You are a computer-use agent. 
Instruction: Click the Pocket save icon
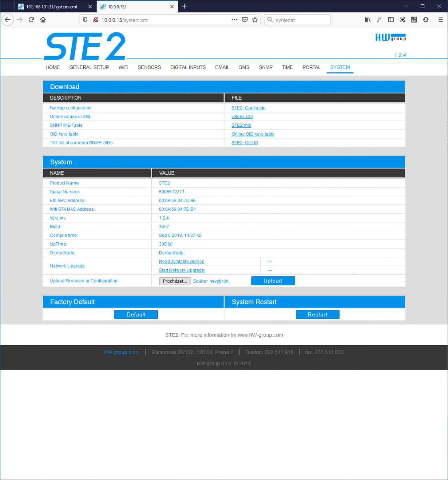click(x=245, y=20)
